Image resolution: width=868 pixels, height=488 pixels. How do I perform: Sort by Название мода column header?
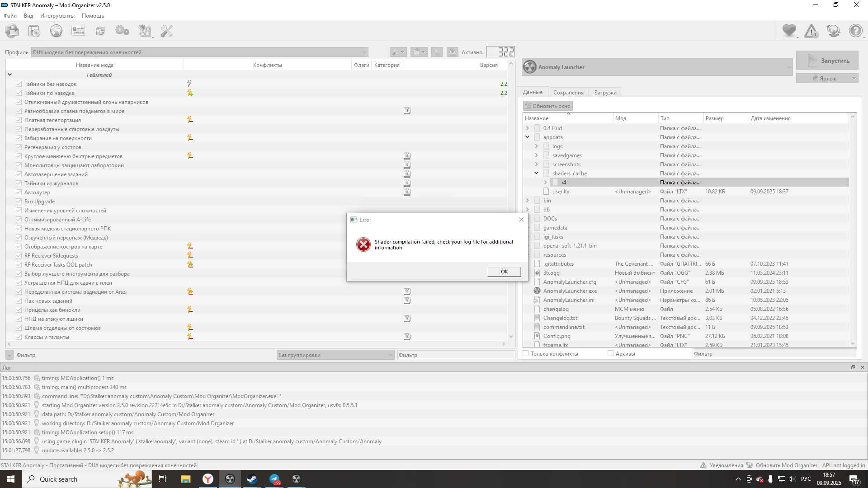point(94,65)
